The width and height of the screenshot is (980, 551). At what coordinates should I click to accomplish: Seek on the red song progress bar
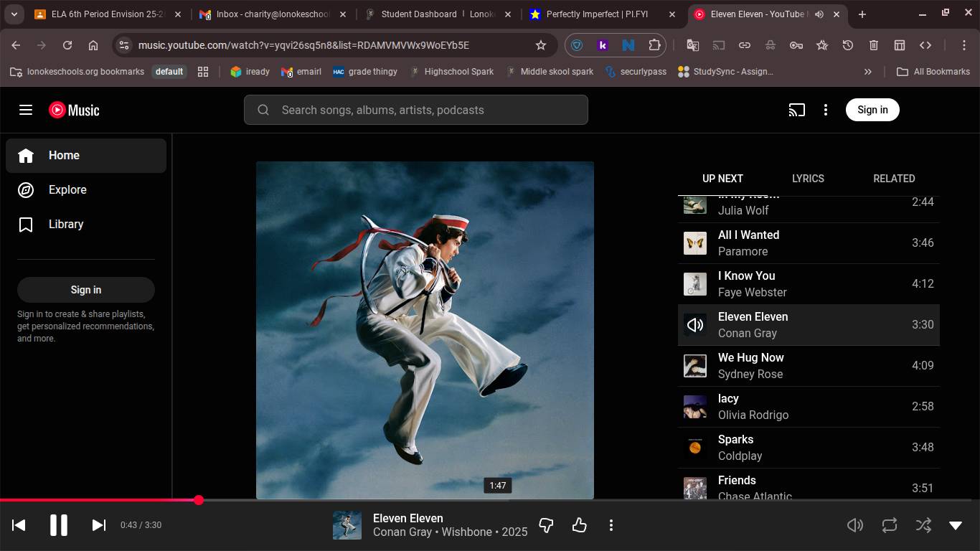coord(490,500)
